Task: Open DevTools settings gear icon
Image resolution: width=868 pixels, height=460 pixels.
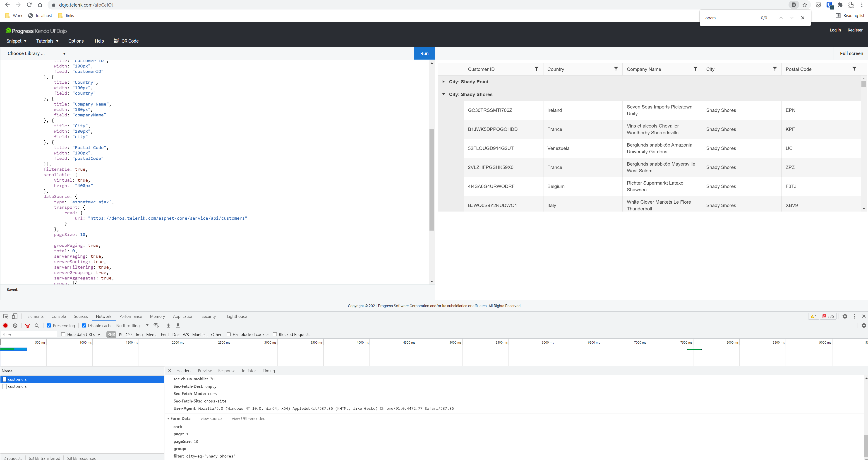Action: [845, 316]
